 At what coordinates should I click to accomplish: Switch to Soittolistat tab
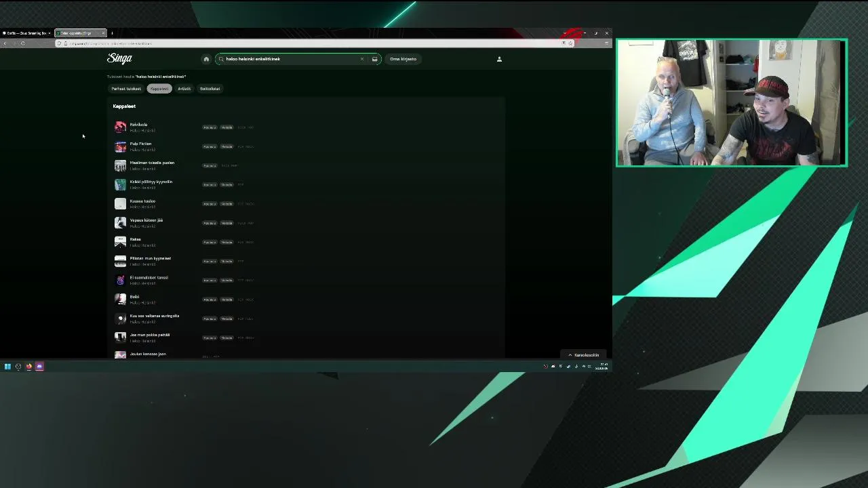pos(210,89)
